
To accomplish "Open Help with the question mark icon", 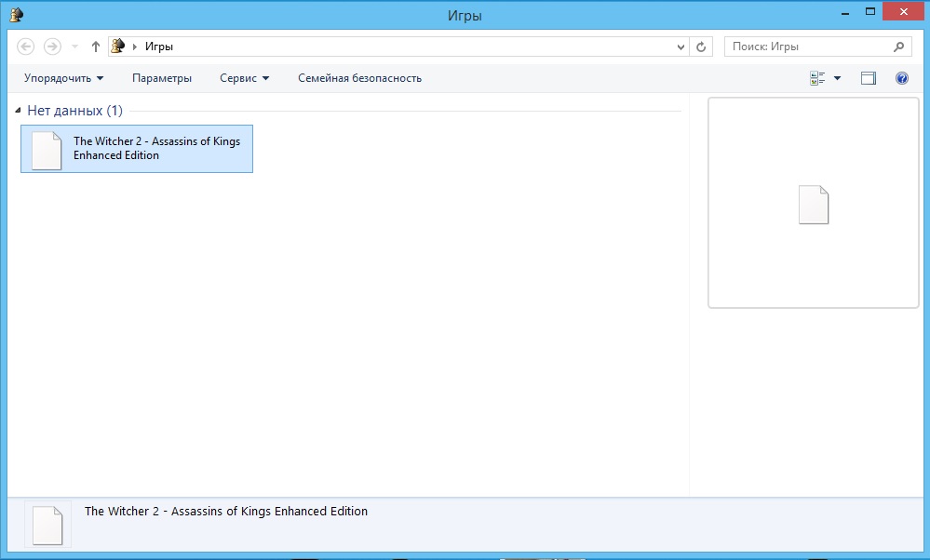I will point(902,78).
